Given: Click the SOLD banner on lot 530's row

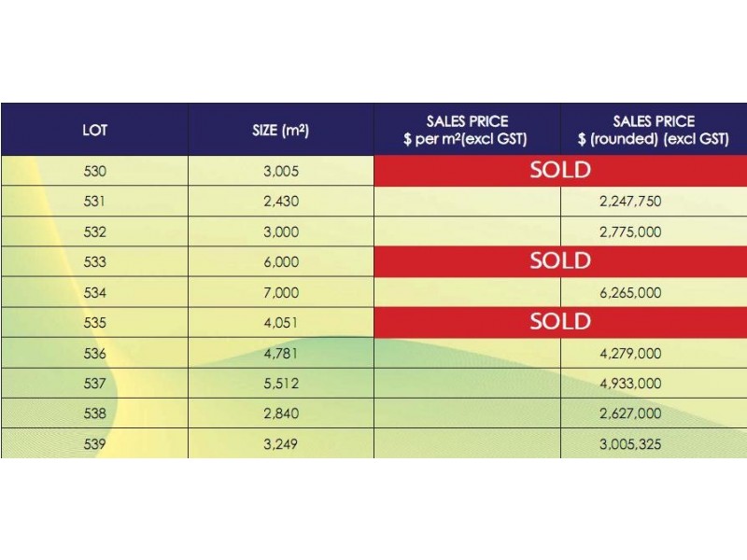Looking at the screenshot, I should pyautogui.click(x=560, y=170).
